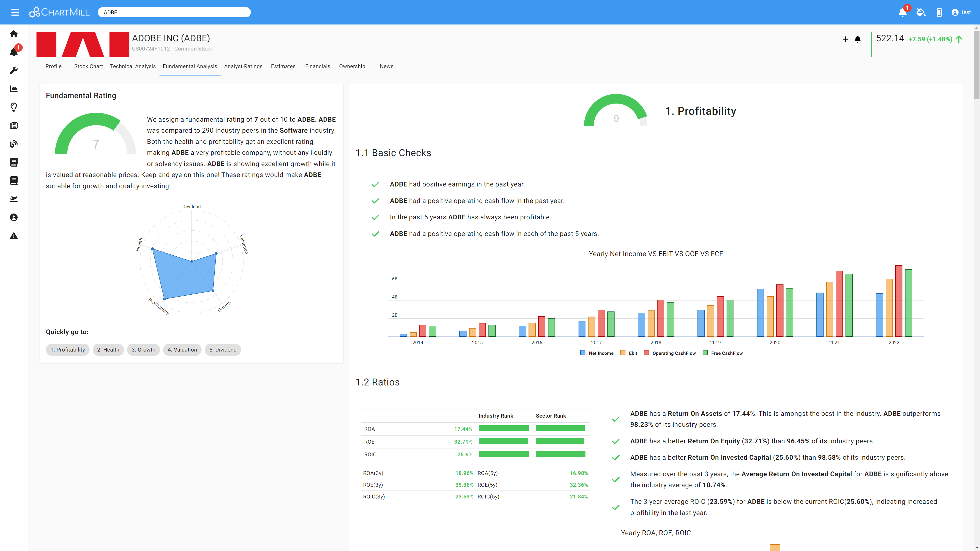This screenshot has width=980, height=551.
Task: Click the green price up arrow
Action: tap(959, 39)
